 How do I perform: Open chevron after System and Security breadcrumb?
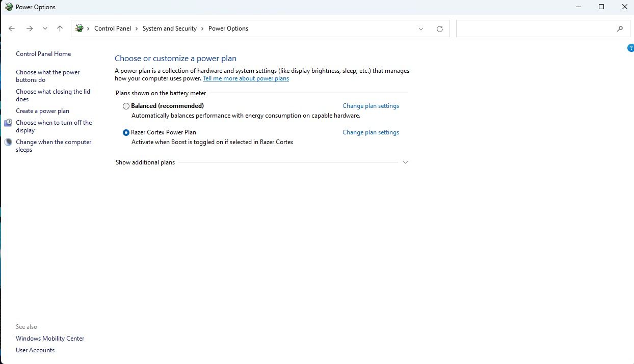tap(202, 29)
